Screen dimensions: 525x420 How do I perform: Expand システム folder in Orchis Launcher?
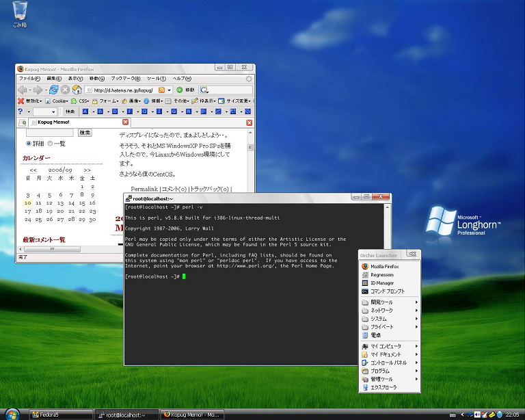click(x=389, y=319)
